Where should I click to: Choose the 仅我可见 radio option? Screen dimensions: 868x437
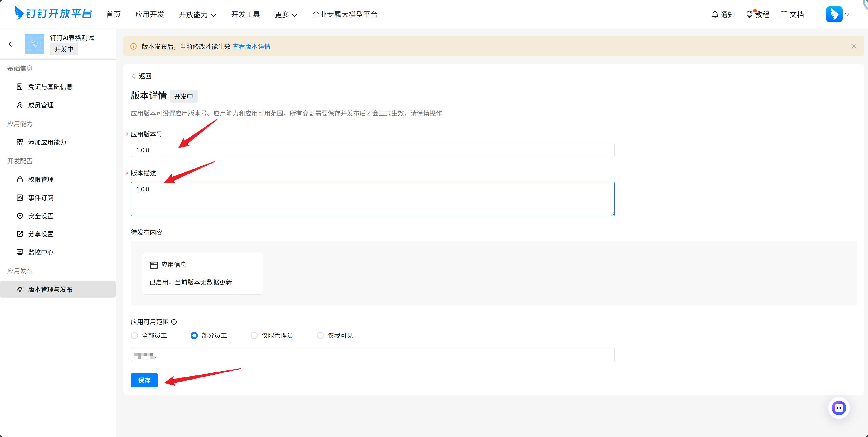[321, 335]
